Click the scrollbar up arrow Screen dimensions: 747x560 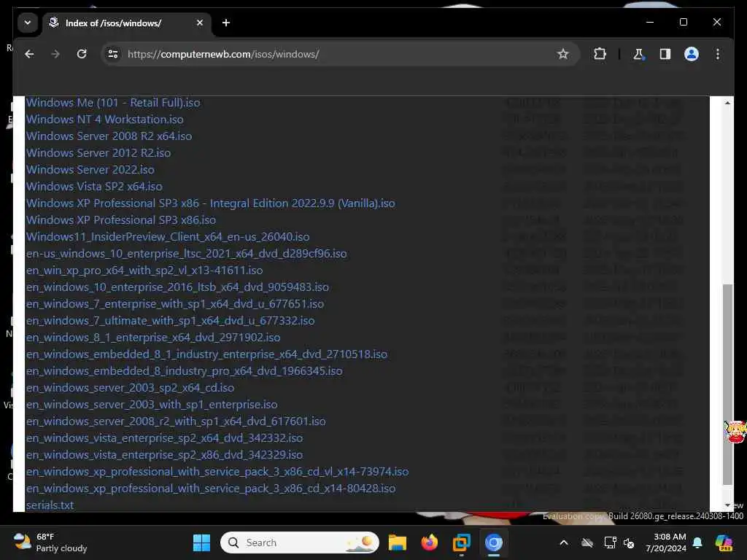(727, 103)
